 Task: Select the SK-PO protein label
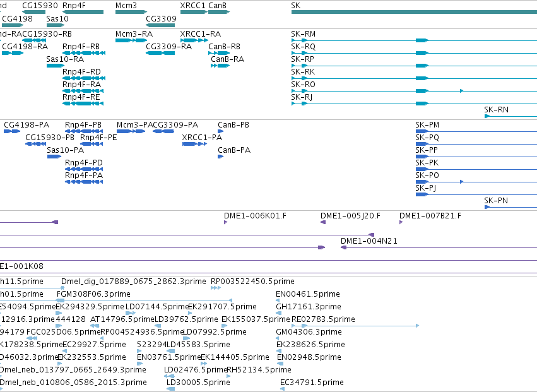[x=427, y=175]
